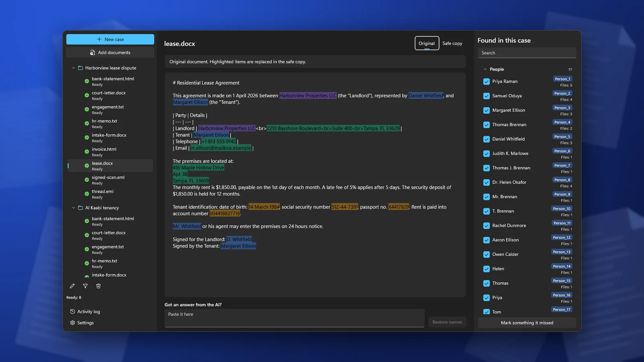This screenshot has width=644, height=362.
Task: Focus the Search field
Action: [527, 53]
